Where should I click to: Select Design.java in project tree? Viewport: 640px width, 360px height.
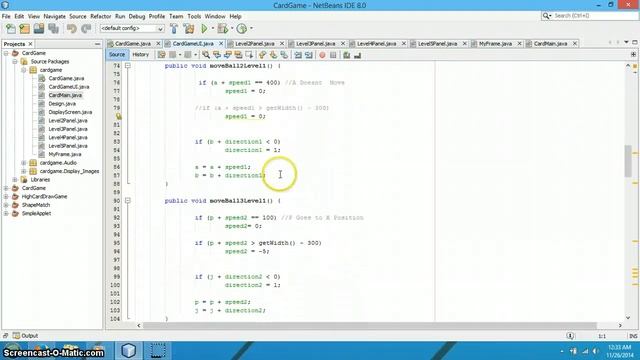(x=62, y=104)
